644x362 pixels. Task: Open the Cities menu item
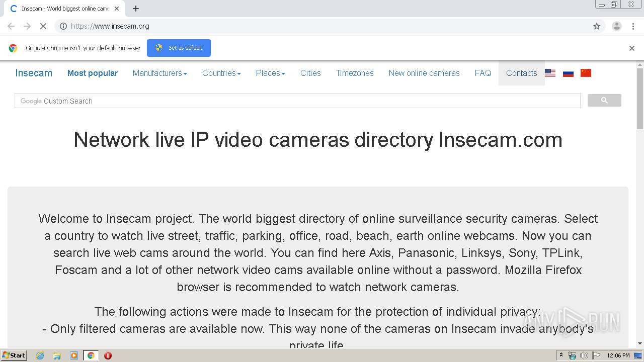310,73
